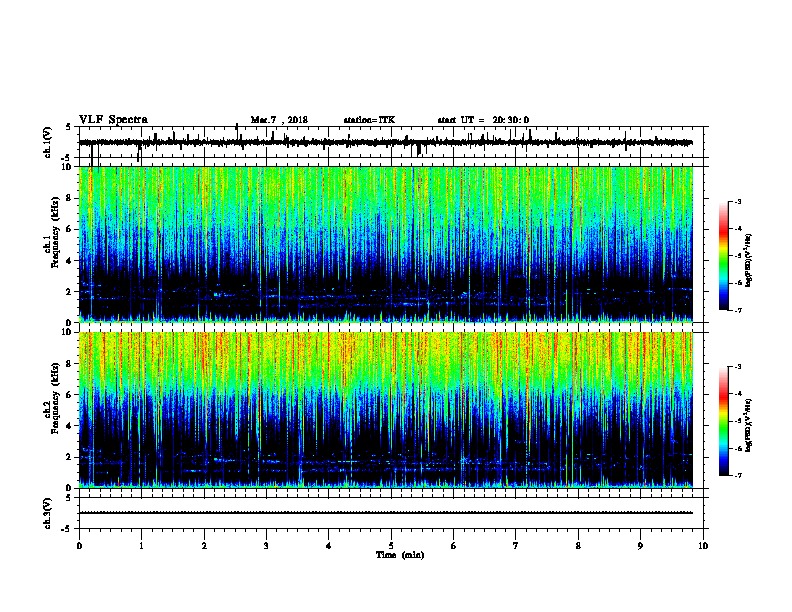Click the "ch.1(V)" waveform axis label
792x612 pixels.
tap(48, 142)
